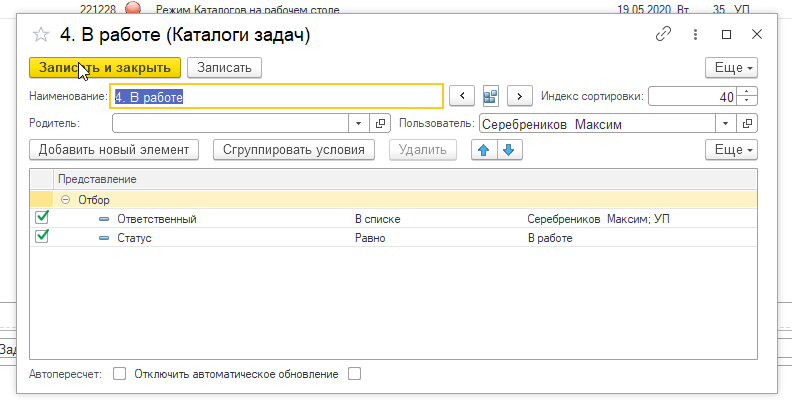
Task: Collapse the Отбор group in the tree
Action: [67, 200]
